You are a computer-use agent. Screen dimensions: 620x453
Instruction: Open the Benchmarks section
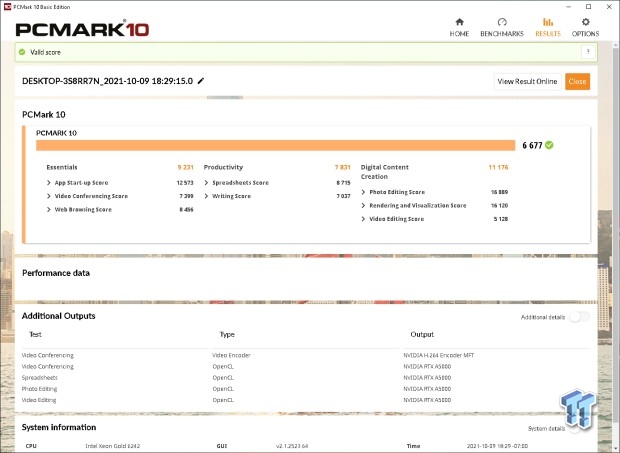click(x=502, y=27)
